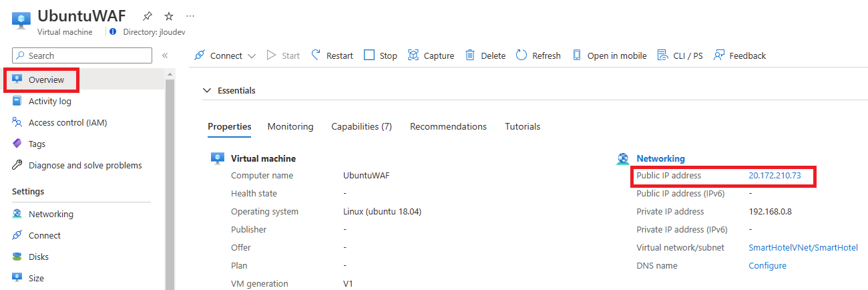Click Open in mobile
The width and height of the screenshot is (868, 290).
point(609,55)
